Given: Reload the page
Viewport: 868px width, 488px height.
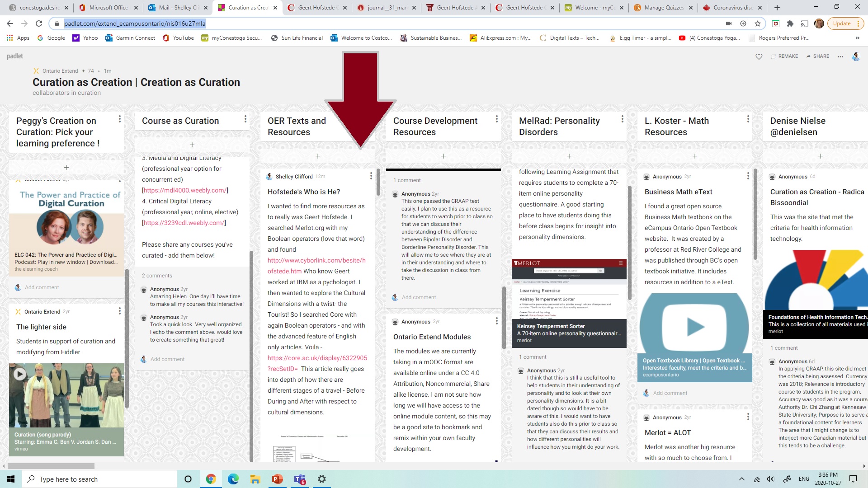Looking at the screenshot, I should point(39,23).
